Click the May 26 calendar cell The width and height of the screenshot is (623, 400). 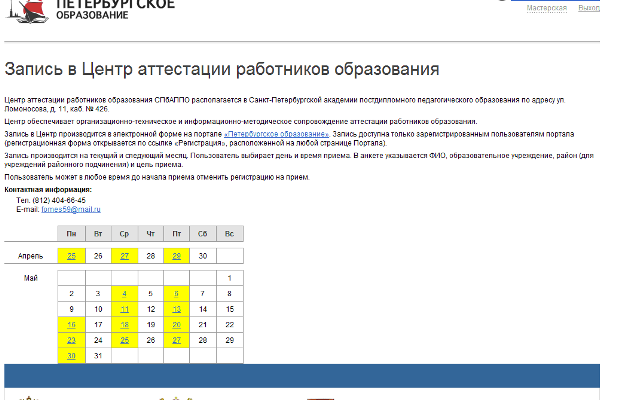tap(151, 340)
